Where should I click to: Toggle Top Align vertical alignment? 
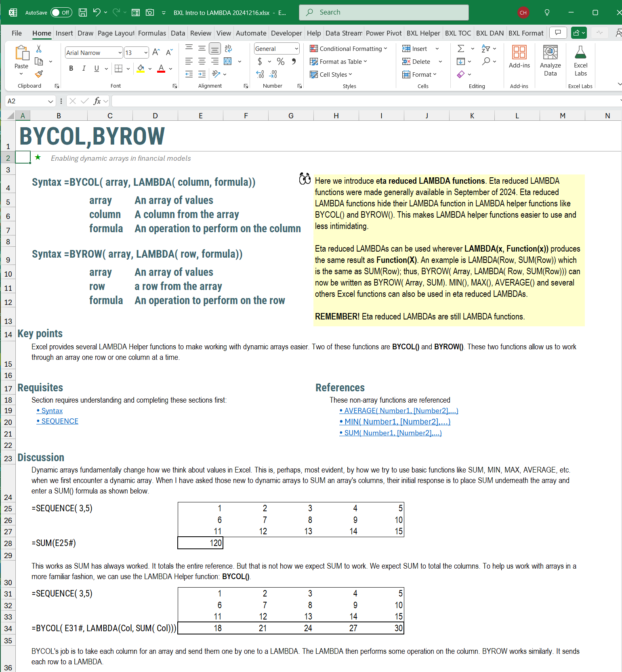(189, 48)
